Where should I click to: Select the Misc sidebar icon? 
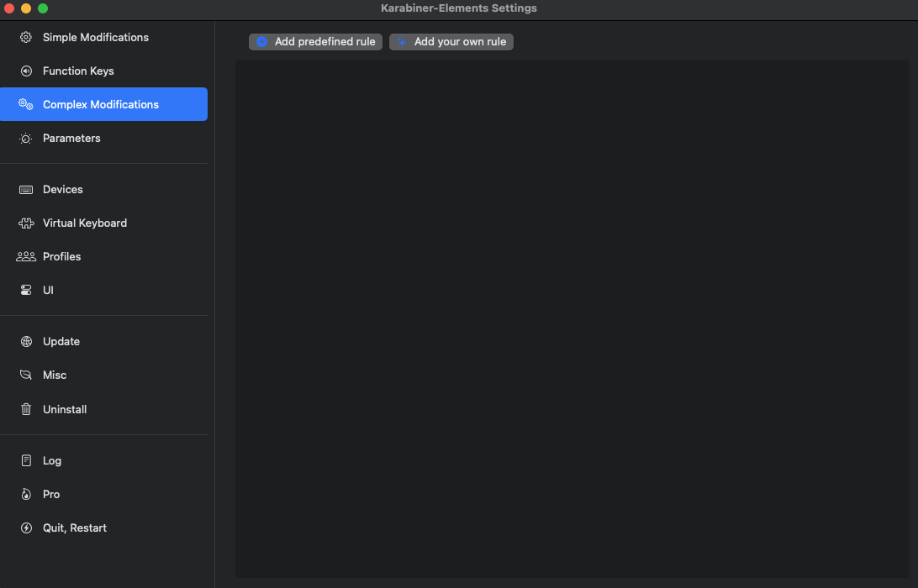(26, 375)
